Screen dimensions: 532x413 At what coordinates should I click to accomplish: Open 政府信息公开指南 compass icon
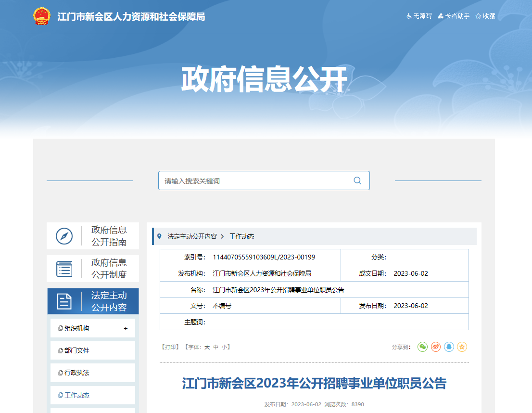[64, 236]
